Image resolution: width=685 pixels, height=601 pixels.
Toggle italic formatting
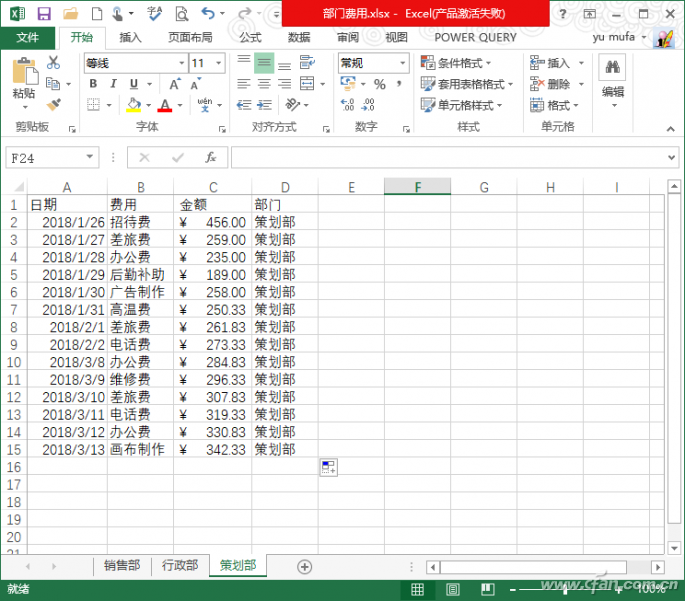click(x=114, y=84)
